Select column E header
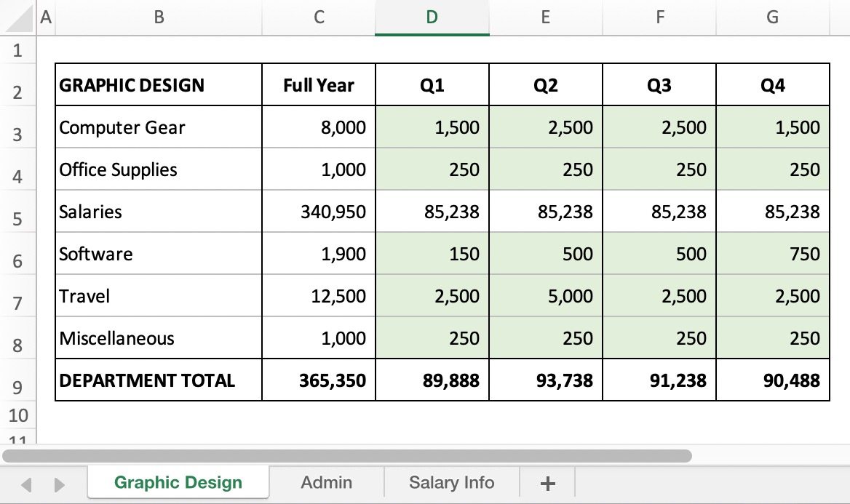850x504 pixels. tap(545, 17)
